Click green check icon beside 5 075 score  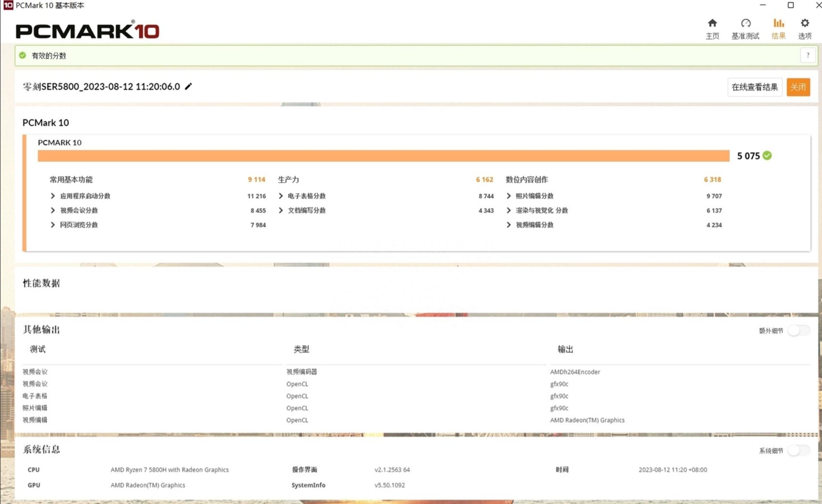tap(767, 156)
